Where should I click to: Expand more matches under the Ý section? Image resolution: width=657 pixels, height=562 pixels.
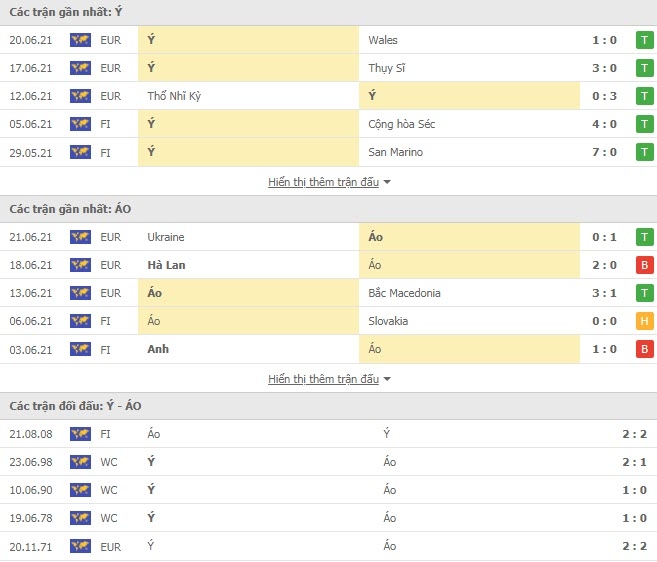323,182
